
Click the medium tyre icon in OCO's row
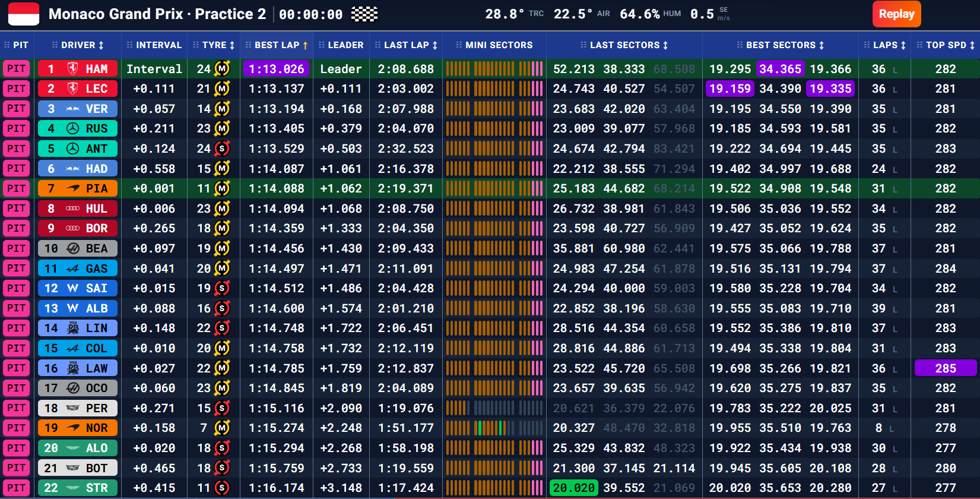222,388
